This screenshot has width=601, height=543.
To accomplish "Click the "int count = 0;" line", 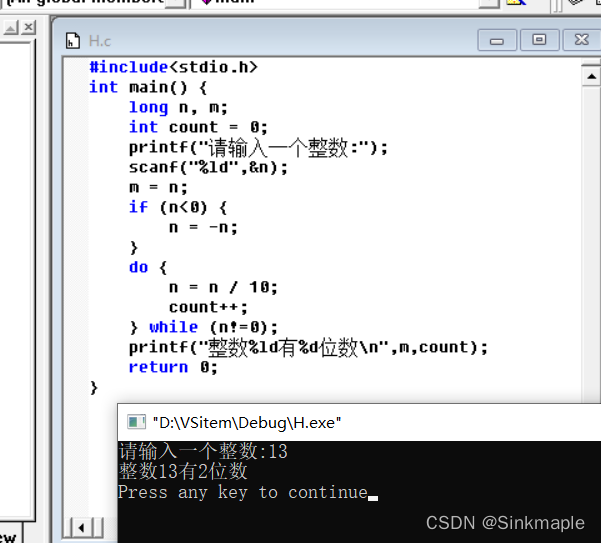I will tap(198, 127).
